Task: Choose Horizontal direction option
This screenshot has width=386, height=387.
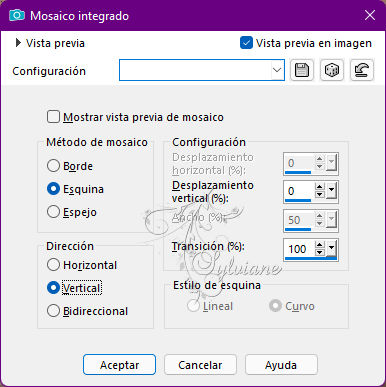Action: (53, 265)
